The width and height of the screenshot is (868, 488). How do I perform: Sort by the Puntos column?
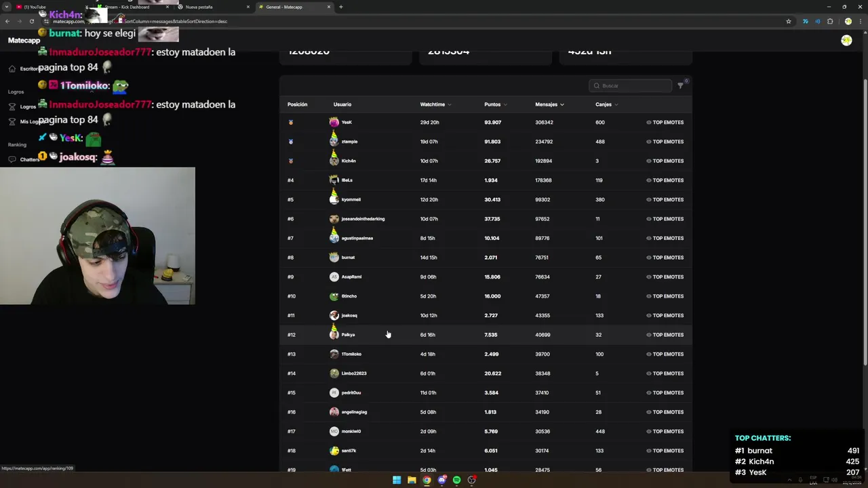pyautogui.click(x=496, y=104)
